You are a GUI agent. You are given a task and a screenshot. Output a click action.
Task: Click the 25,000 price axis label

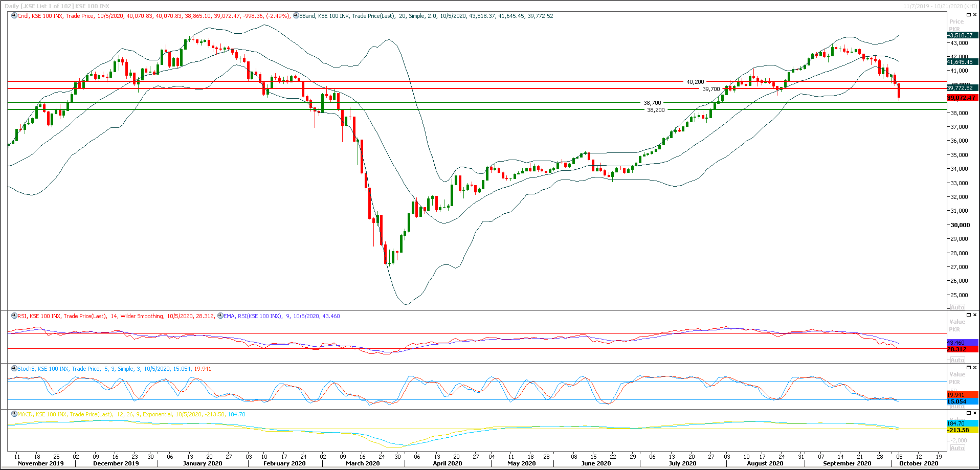(960, 295)
